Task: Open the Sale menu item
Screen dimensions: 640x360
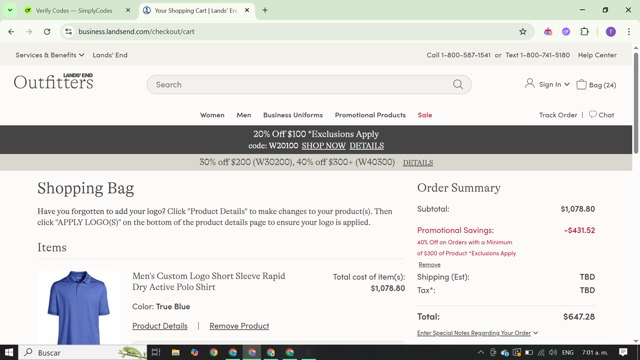Action: click(x=424, y=115)
